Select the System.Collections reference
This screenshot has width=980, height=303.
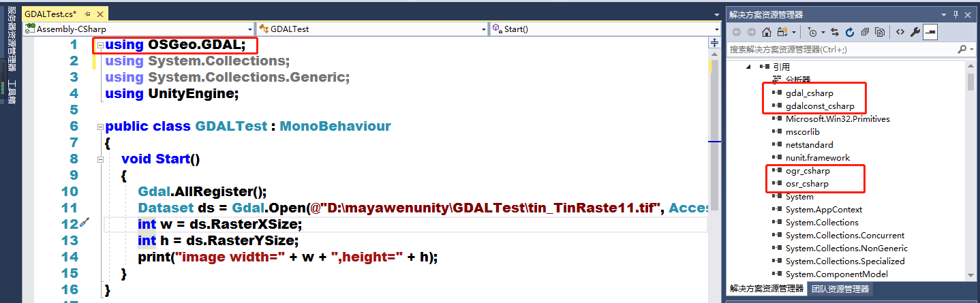coord(822,222)
